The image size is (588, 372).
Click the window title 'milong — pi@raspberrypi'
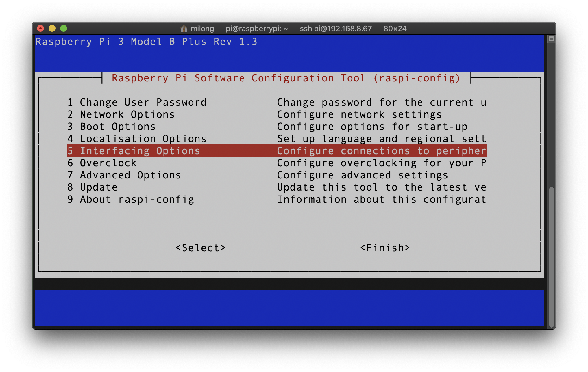click(236, 29)
